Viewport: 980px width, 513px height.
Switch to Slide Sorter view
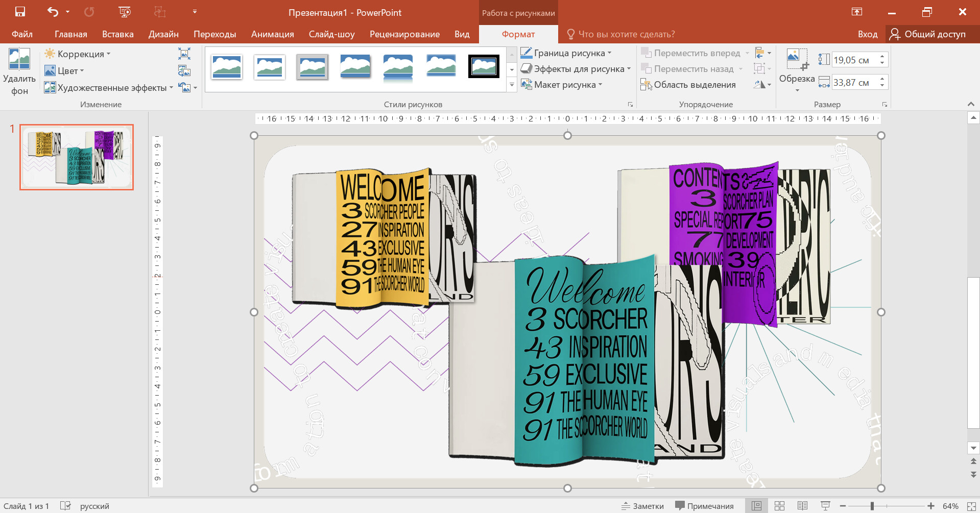point(779,506)
